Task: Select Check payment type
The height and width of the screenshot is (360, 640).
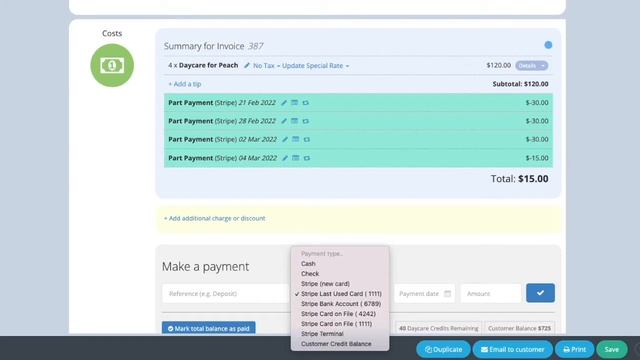Action: pos(310,274)
